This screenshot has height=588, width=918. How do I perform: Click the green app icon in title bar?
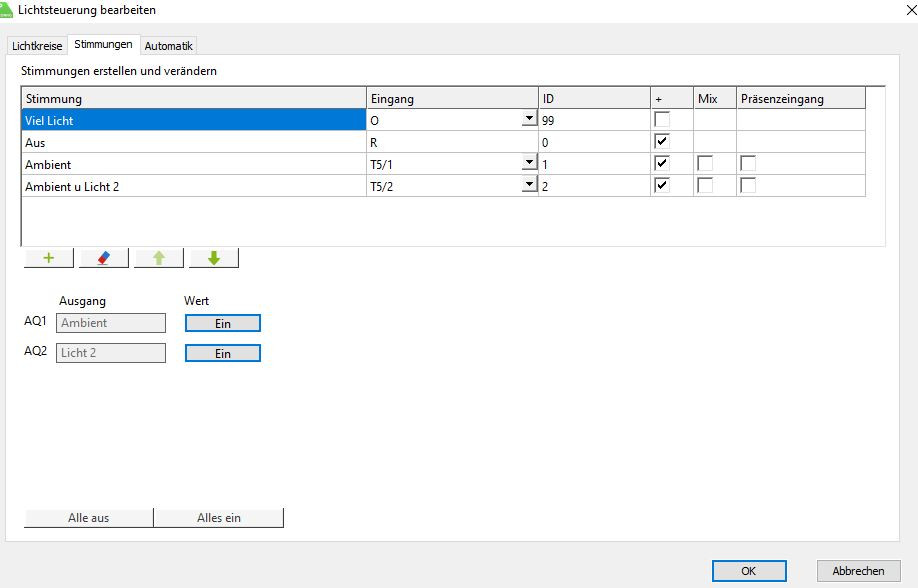pyautogui.click(x=8, y=9)
